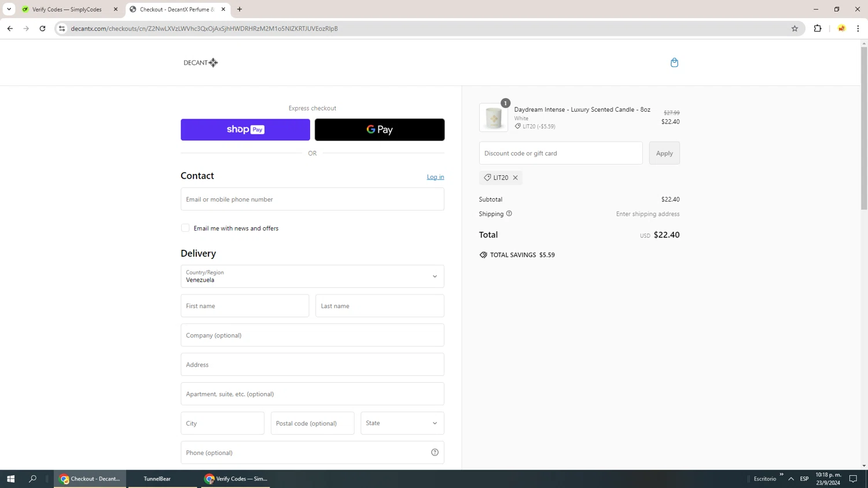
Task: Open a new browser tab
Action: 240,9
